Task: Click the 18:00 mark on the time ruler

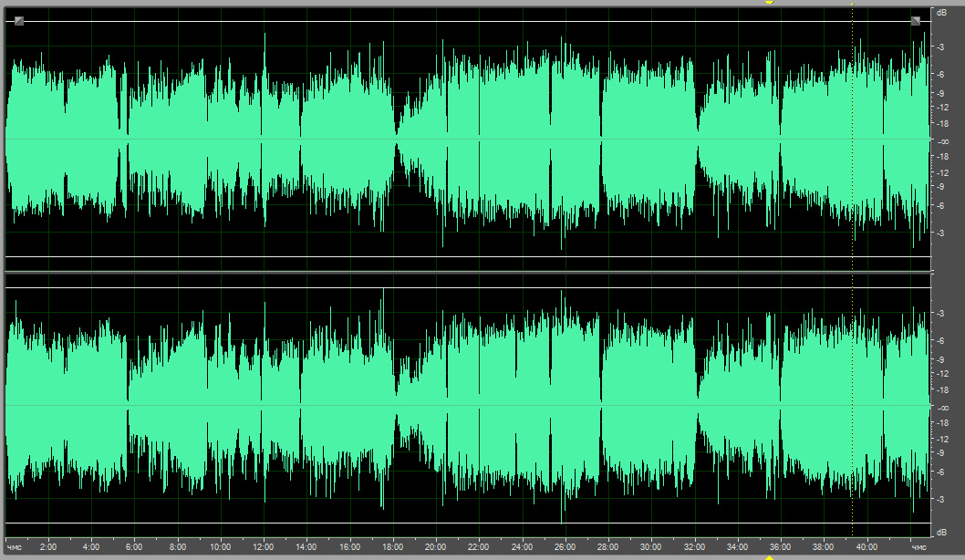Action: coord(392,547)
